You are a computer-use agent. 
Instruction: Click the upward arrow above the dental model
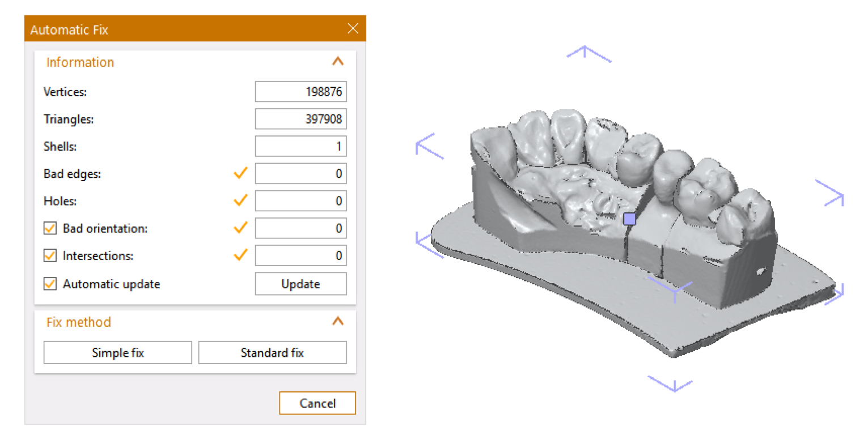[589, 53]
